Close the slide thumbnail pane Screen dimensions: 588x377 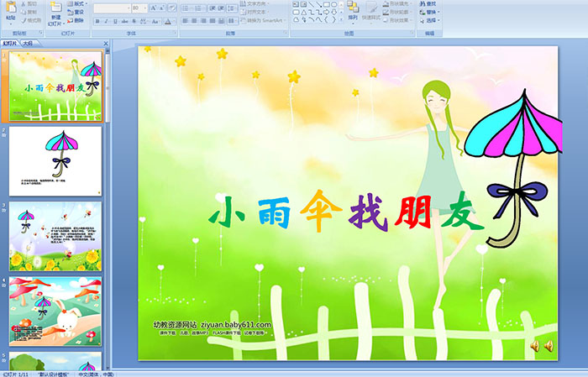tap(106, 44)
